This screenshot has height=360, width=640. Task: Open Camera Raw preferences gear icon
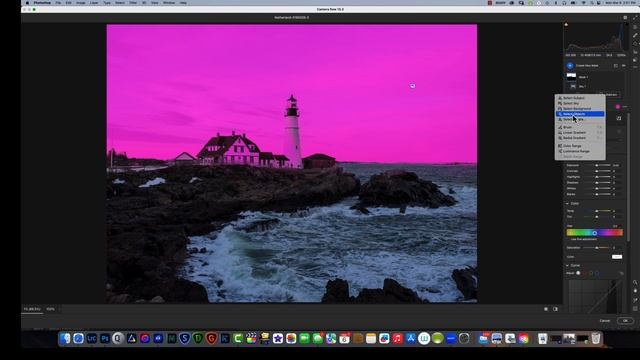click(x=625, y=18)
